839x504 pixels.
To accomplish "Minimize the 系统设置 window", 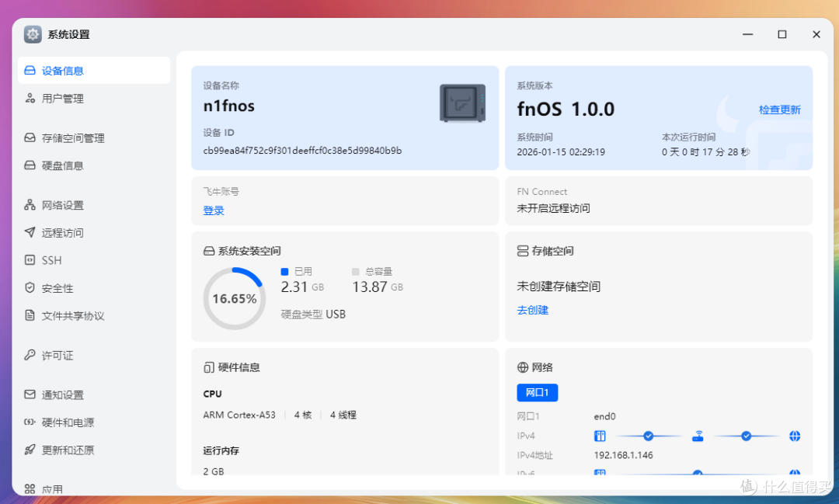I will click(x=748, y=34).
